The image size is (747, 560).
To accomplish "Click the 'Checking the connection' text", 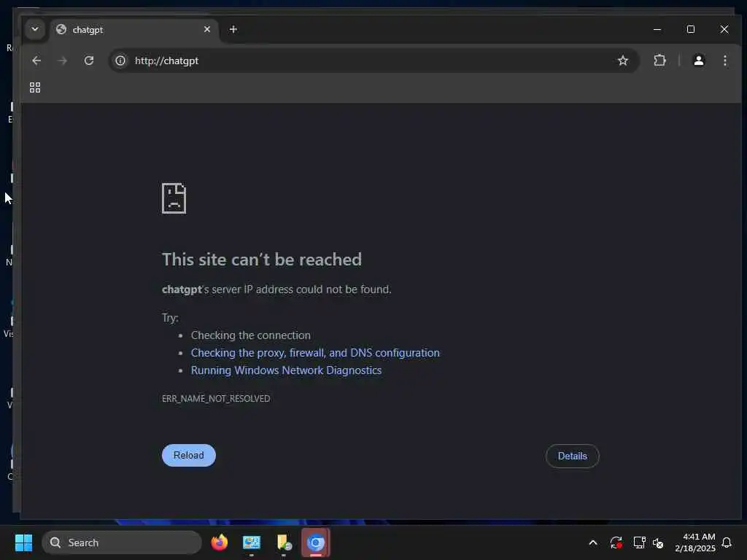I will 251,335.
